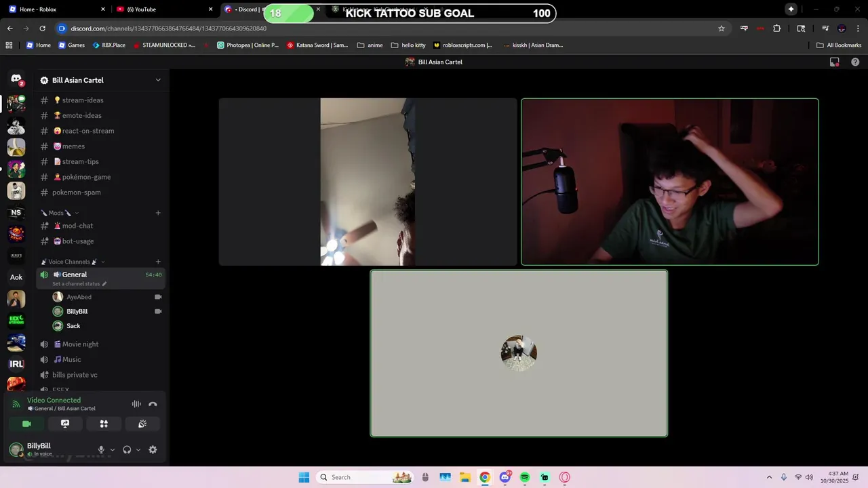Add a channel to Voice Channels category
Image resolution: width=868 pixels, height=488 pixels.
coord(158,262)
